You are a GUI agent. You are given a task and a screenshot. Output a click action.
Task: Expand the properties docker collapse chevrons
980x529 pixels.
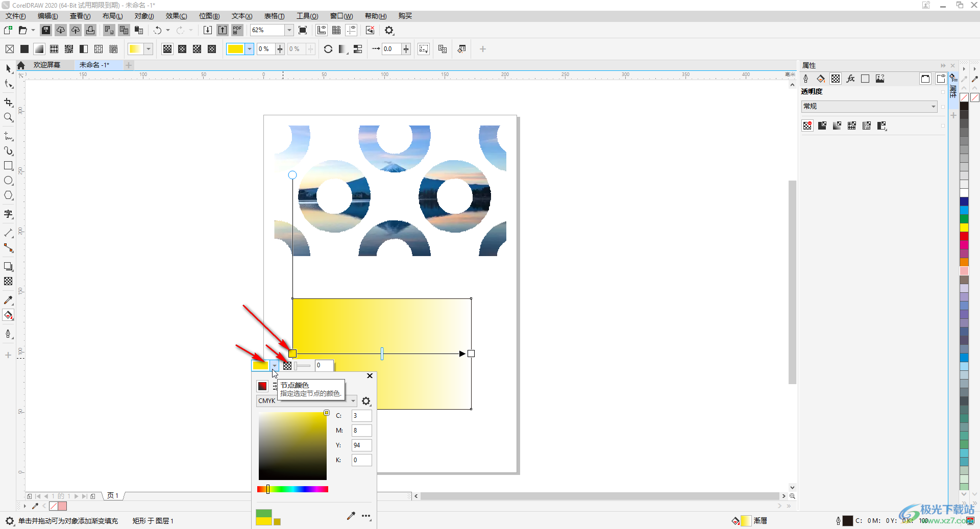943,65
